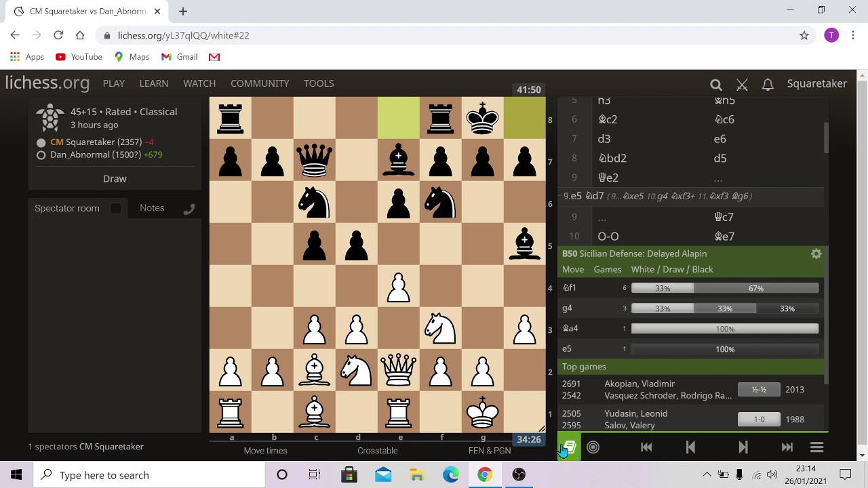Click the Windows taskbar search box
868x488 pixels.
click(149, 475)
